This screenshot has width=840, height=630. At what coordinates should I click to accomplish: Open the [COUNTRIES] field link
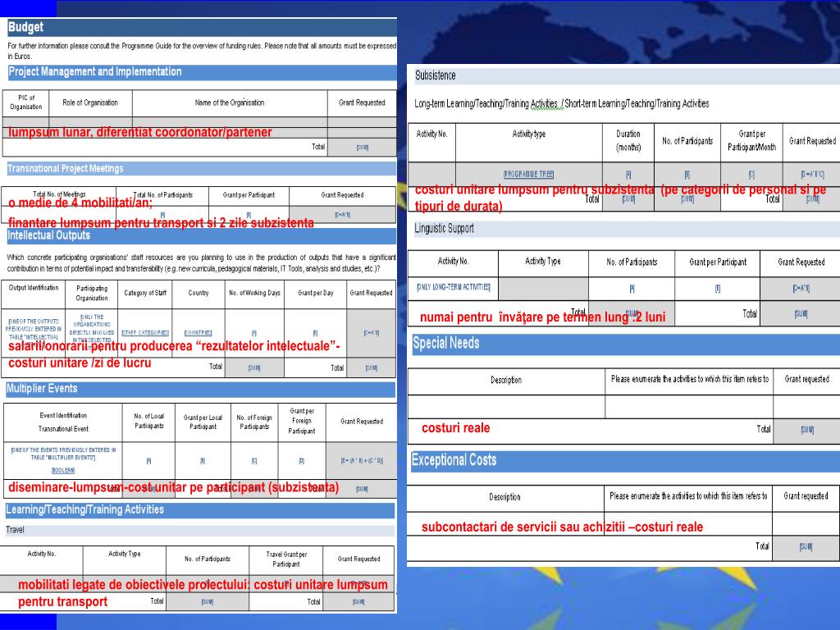(x=199, y=333)
